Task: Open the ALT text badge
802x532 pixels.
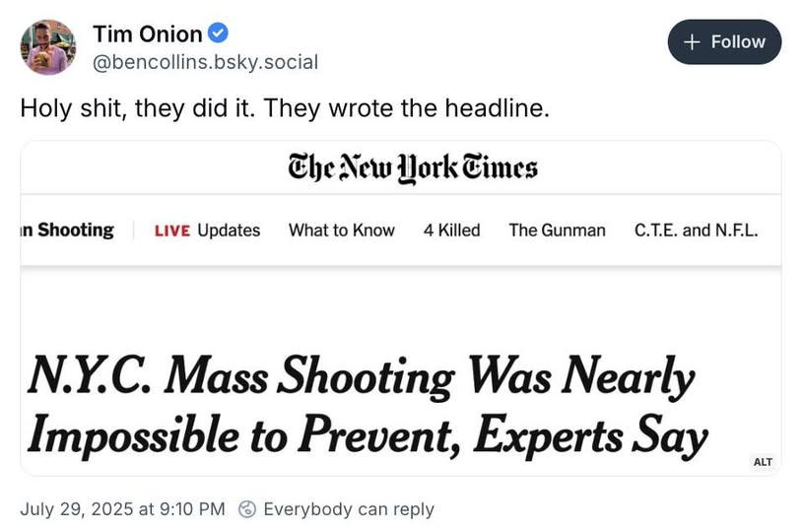Action: tap(763, 462)
